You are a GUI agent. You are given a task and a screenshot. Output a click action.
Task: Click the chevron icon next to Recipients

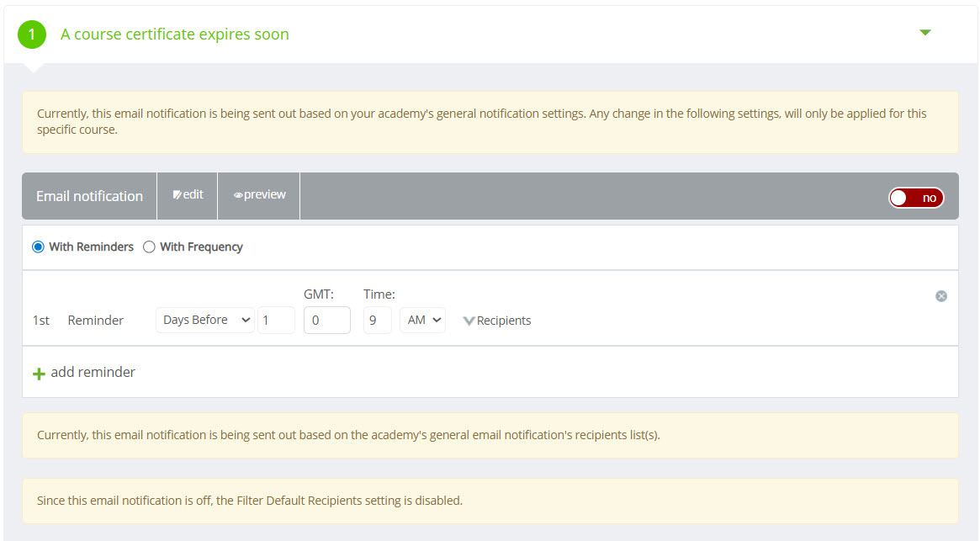[x=469, y=321]
